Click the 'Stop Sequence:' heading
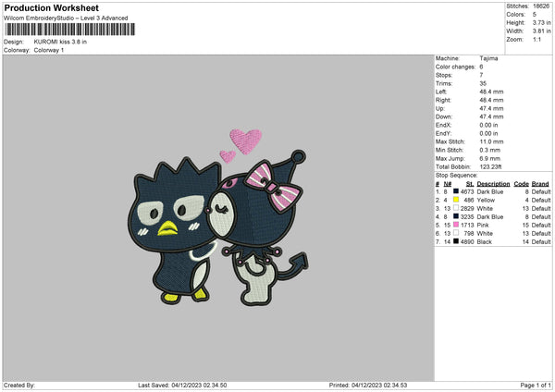This screenshot has width=555, height=392. click(x=457, y=175)
